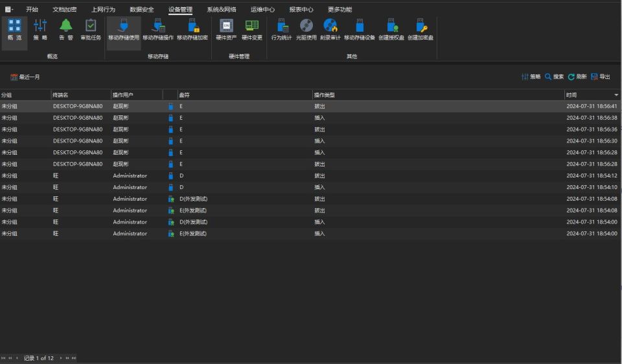This screenshot has width=622, height=364.
Task: Refresh the list with 刷新
Action: 577,77
